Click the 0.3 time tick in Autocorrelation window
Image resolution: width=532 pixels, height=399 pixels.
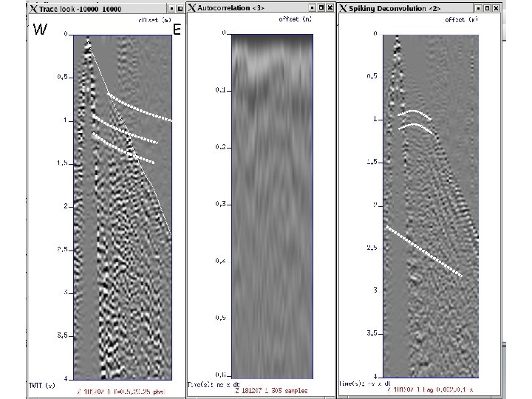(220, 204)
